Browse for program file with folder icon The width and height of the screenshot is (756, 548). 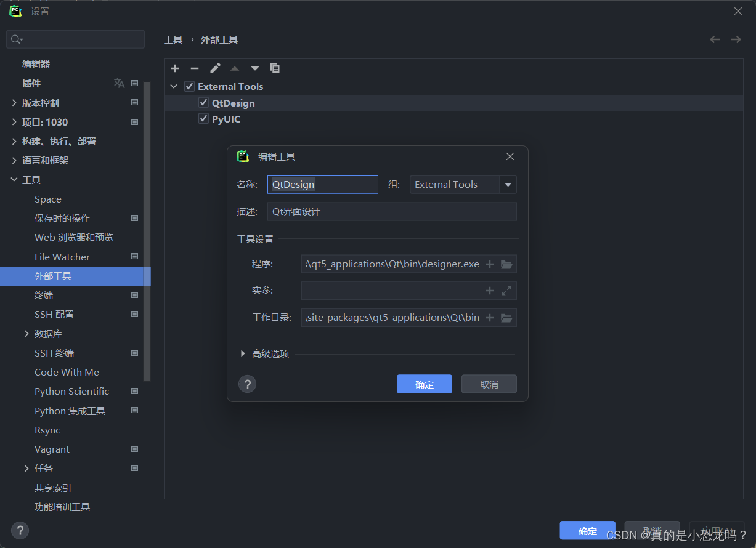pyautogui.click(x=506, y=264)
